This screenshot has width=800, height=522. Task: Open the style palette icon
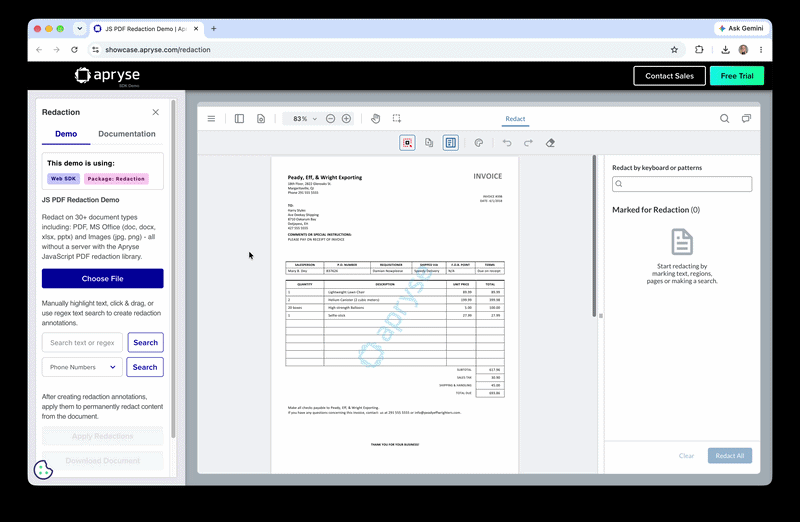point(479,143)
